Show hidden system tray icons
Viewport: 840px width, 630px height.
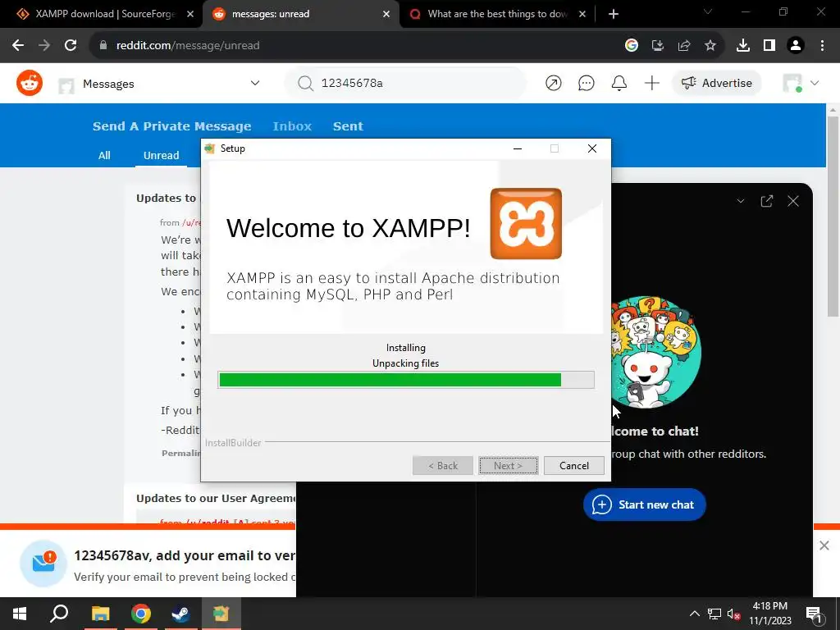pyautogui.click(x=694, y=614)
